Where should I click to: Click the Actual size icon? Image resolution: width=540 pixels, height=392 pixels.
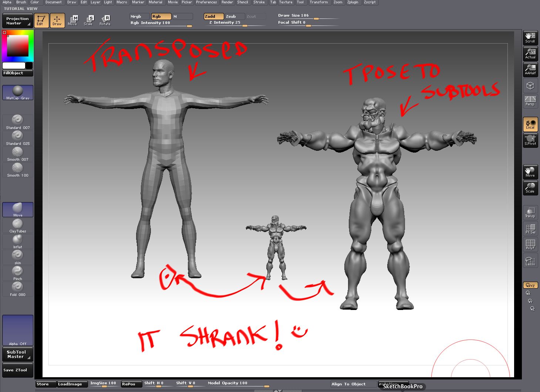tap(530, 54)
